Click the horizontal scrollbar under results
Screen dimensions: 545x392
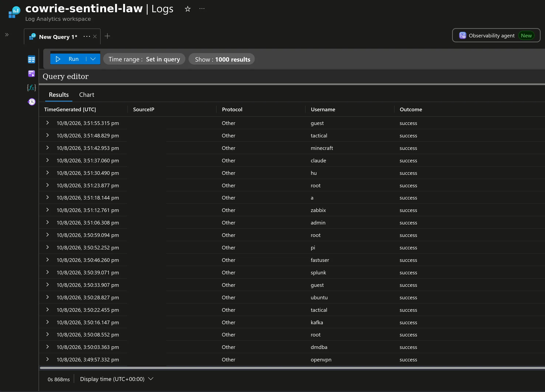(292, 368)
